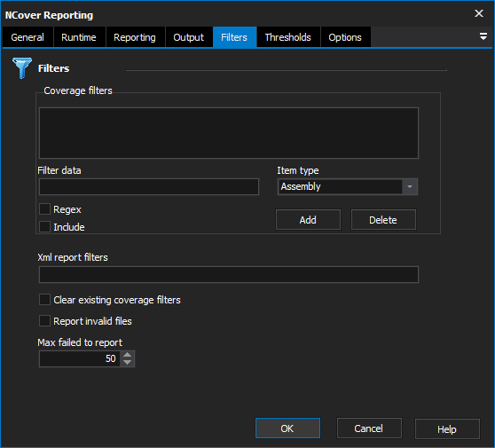The height and width of the screenshot is (448, 495).
Task: Decrease Max failed to report value
Action: (128, 363)
